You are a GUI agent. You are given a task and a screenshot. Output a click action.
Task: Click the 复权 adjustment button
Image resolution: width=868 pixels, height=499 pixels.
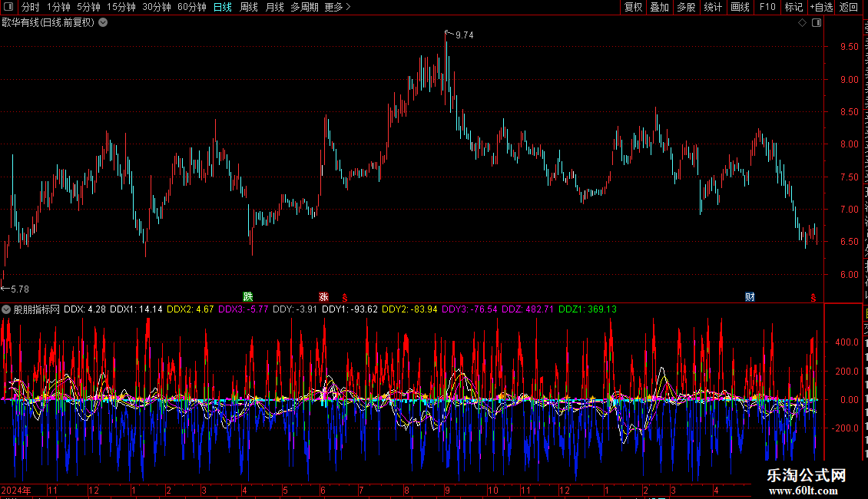pyautogui.click(x=633, y=7)
